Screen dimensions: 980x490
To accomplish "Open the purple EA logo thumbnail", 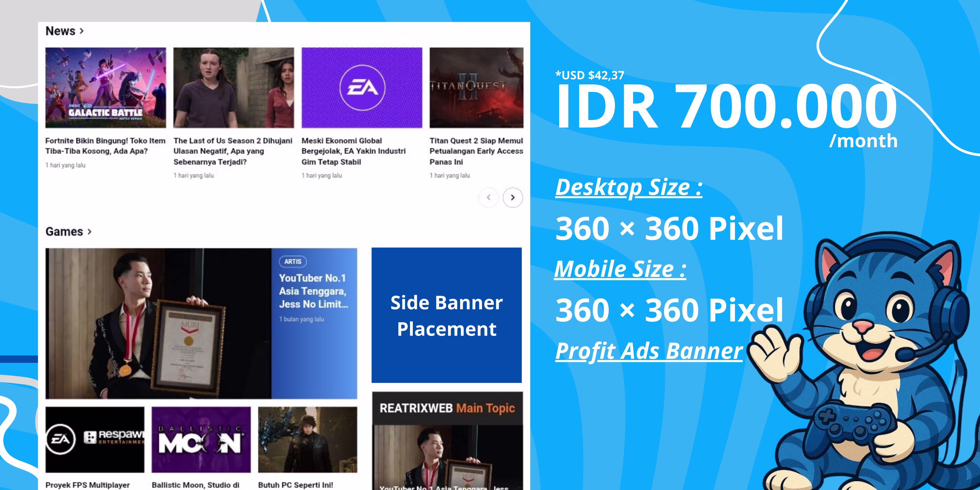I will point(362,88).
